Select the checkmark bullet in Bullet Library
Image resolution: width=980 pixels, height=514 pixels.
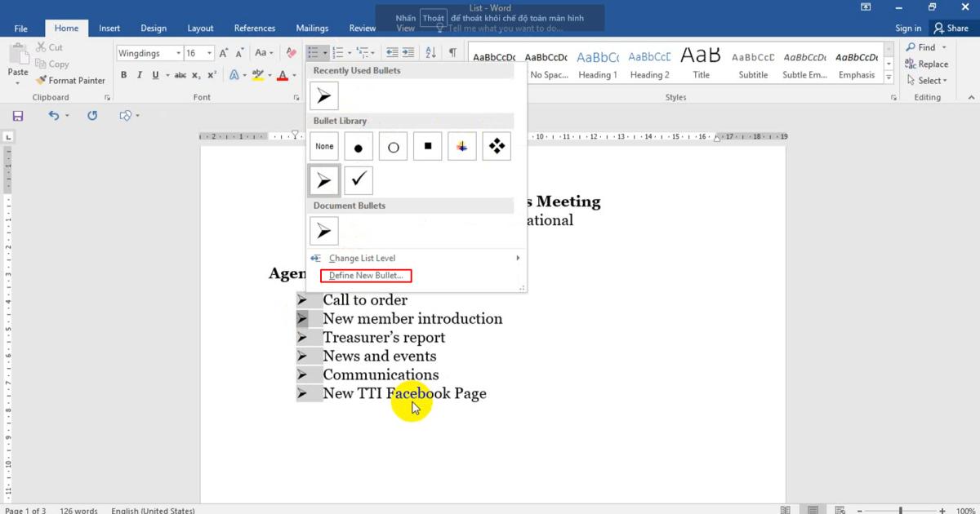[359, 180]
